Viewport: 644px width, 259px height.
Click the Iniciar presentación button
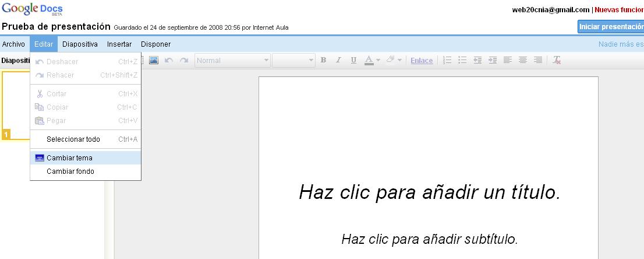[x=611, y=26]
